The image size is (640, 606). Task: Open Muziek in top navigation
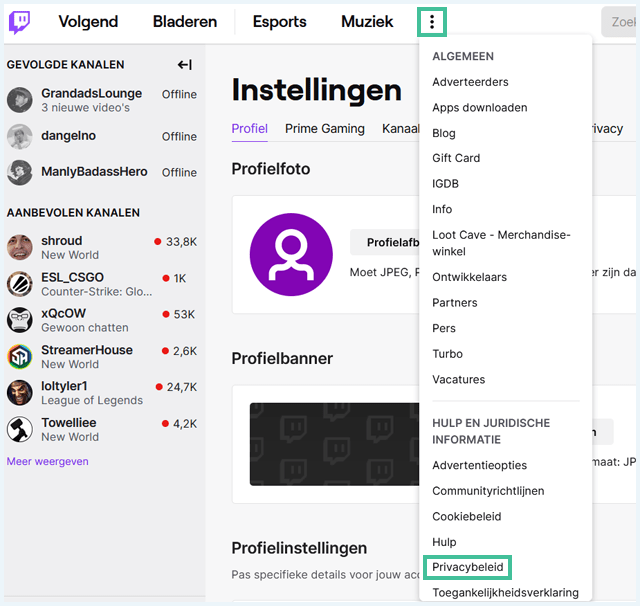(367, 22)
